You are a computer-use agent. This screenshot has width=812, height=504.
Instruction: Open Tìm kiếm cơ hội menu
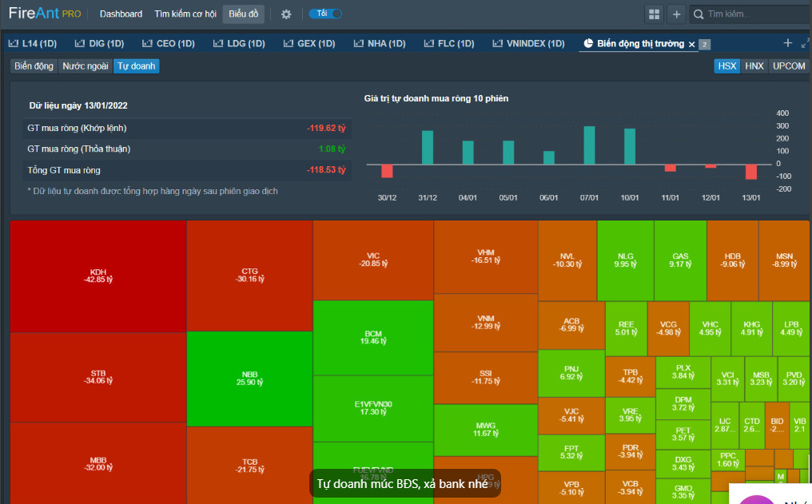click(x=185, y=14)
